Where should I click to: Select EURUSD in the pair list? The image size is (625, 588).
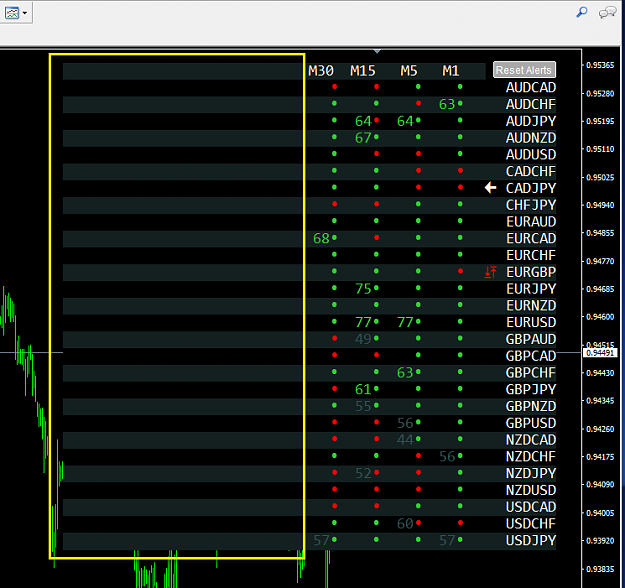point(531,322)
